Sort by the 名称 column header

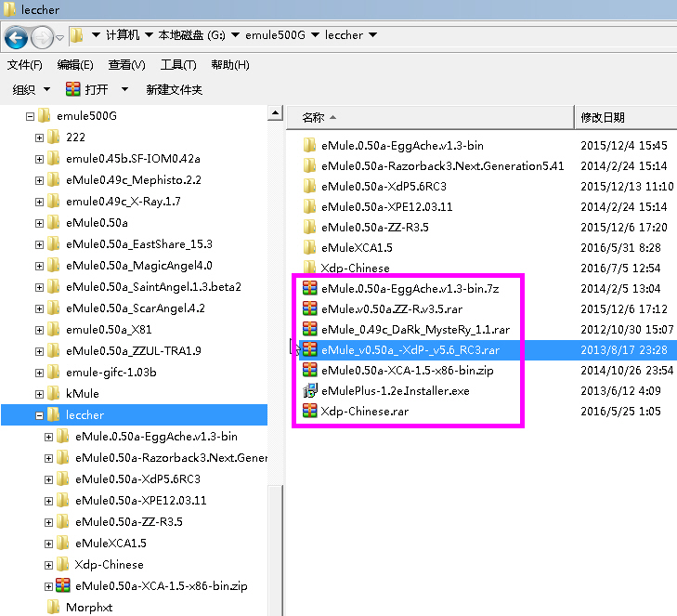pos(430,117)
